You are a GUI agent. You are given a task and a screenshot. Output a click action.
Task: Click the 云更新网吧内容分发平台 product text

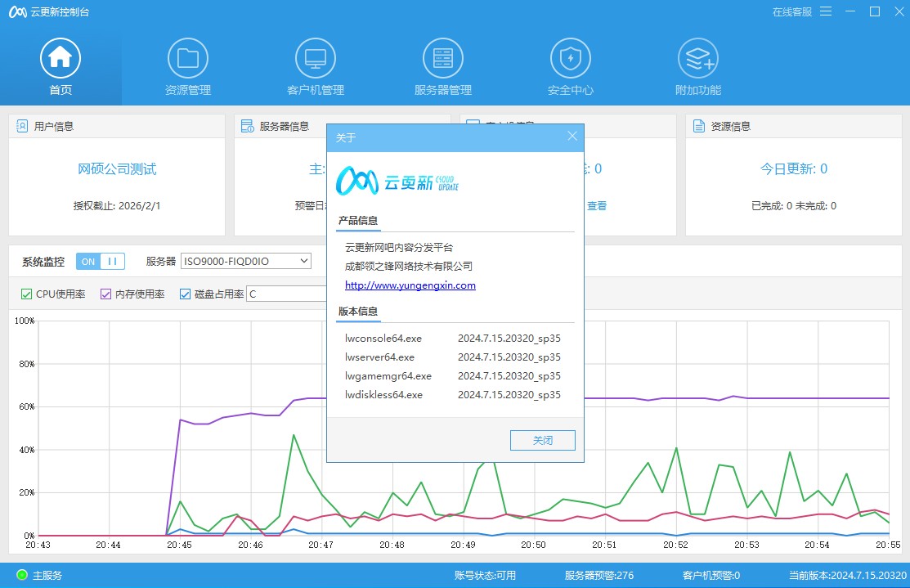(399, 247)
